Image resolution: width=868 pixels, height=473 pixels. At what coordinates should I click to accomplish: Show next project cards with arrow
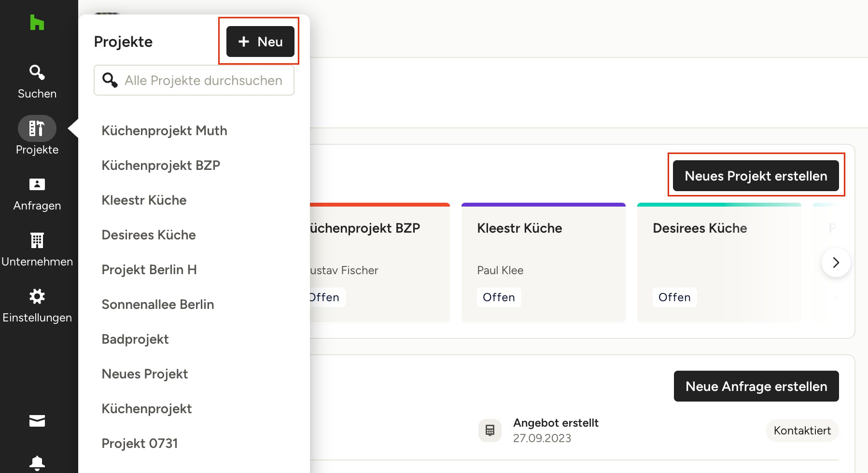coord(836,263)
